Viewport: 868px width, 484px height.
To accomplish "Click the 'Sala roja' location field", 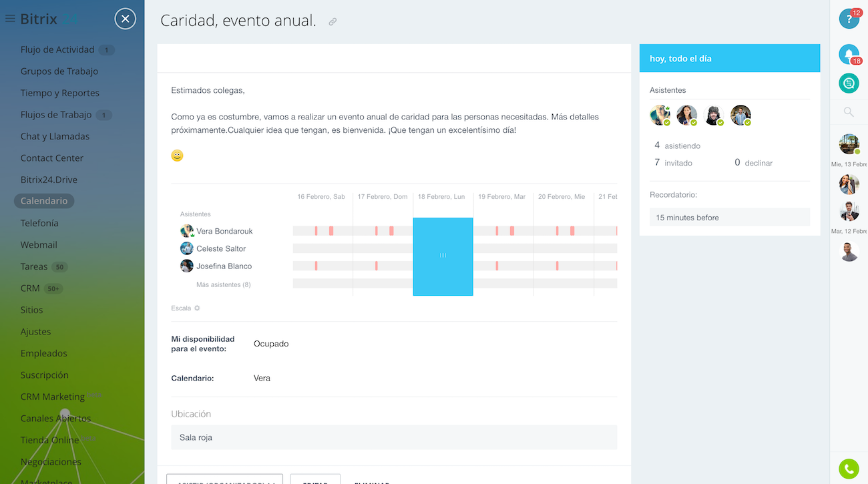I will click(394, 437).
